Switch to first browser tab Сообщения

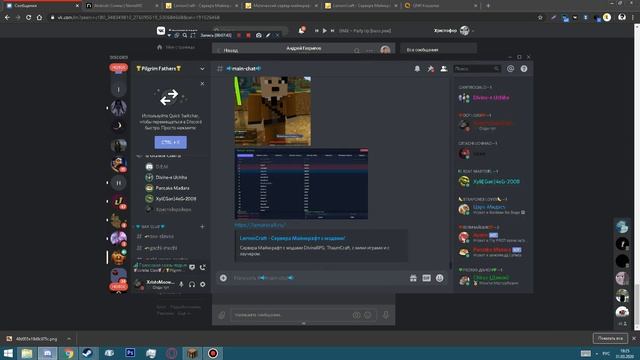tap(41, 6)
